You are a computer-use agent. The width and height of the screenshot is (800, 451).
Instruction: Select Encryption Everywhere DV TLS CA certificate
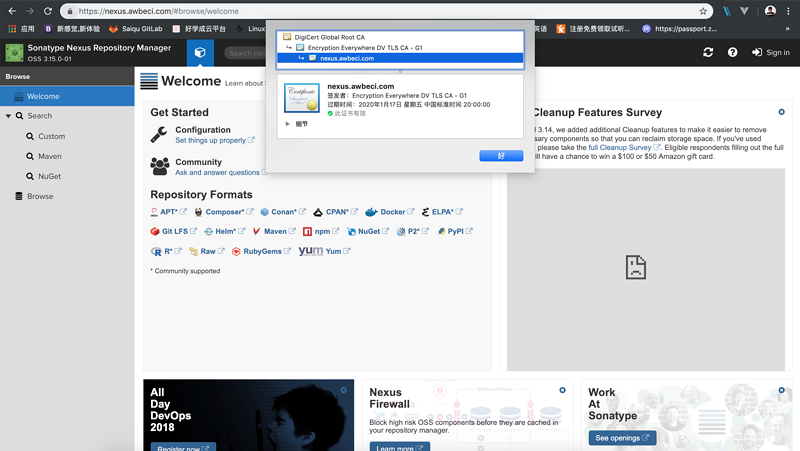[365, 47]
